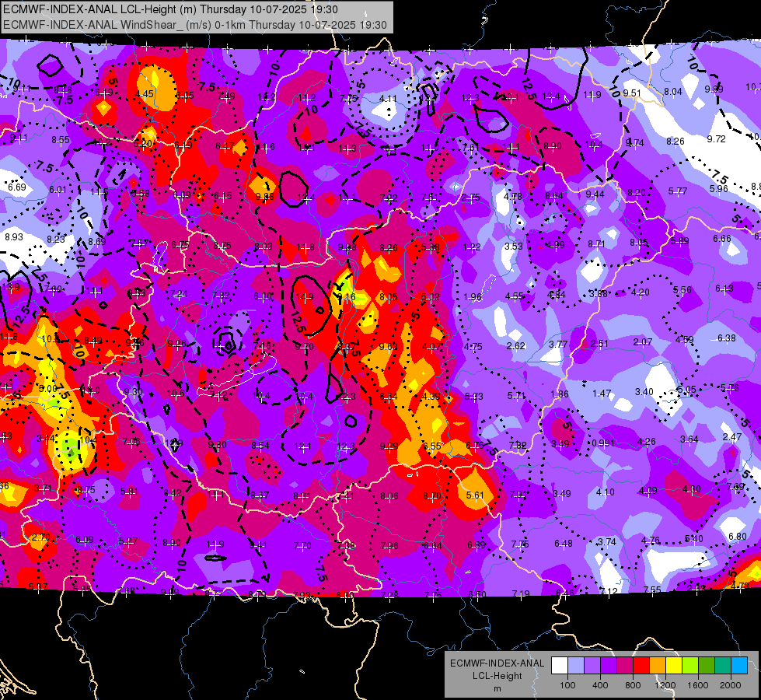Screen dimensions: 761x700
Task: Click the legend value 1600
Action: 698,685
